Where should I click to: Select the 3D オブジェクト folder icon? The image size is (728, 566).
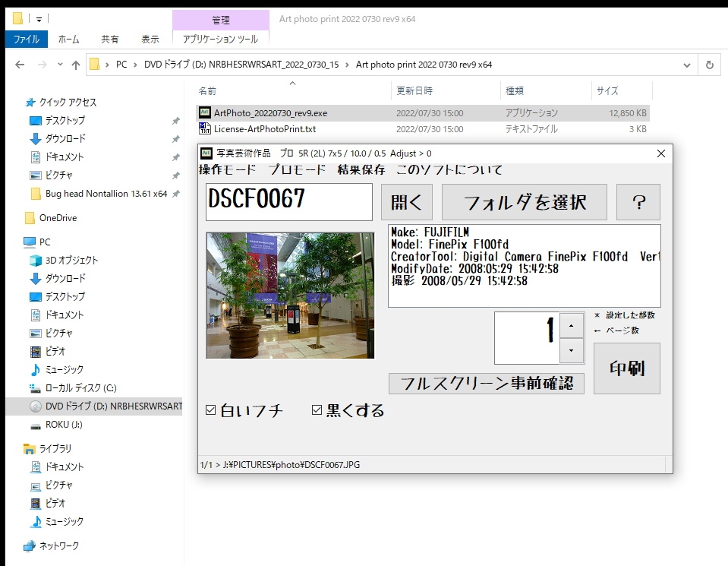point(35,261)
